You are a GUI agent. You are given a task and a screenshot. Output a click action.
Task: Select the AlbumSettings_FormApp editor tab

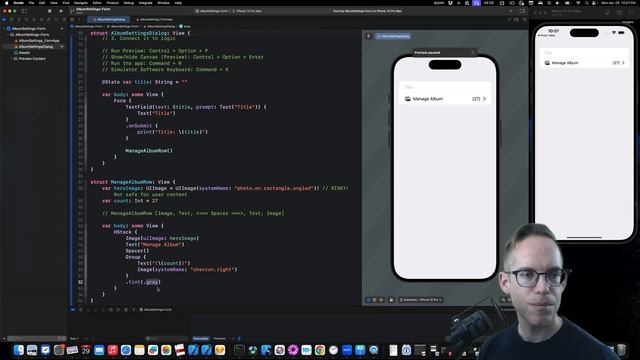point(154,19)
